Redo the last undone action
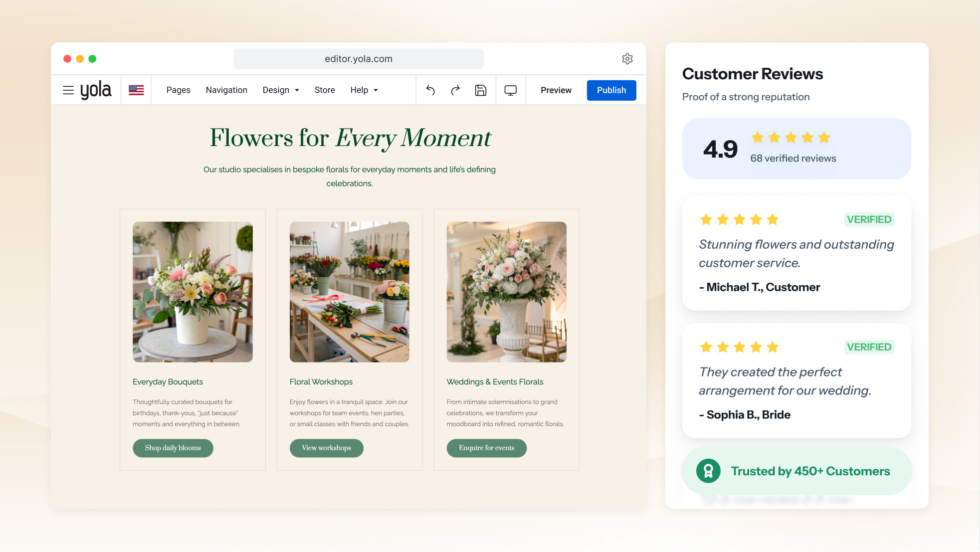980x552 pixels. 455,90
